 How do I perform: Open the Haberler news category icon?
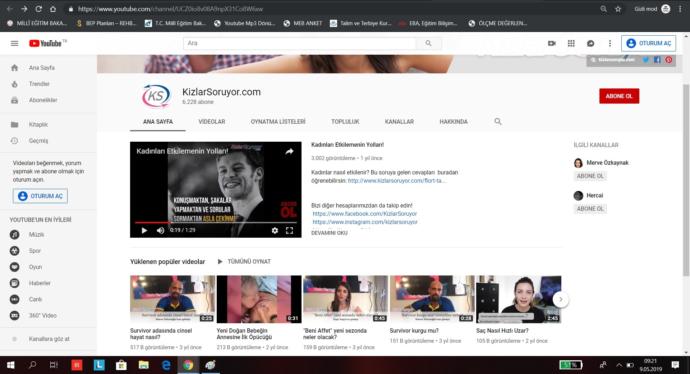point(15,283)
